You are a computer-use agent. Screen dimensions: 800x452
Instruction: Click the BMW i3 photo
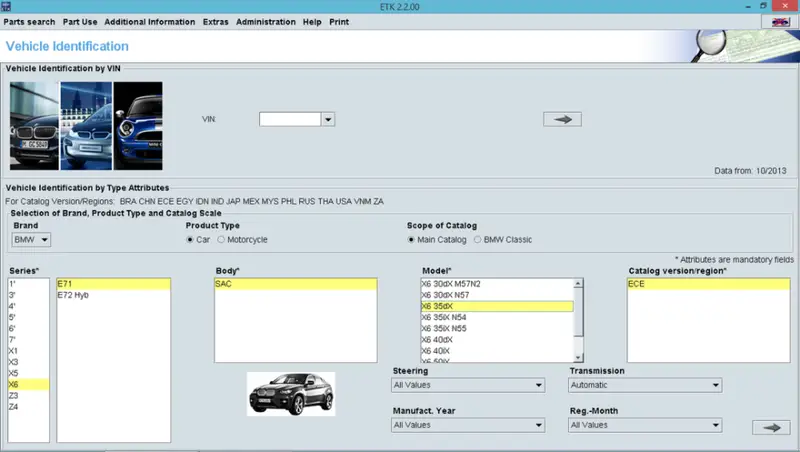pos(86,126)
